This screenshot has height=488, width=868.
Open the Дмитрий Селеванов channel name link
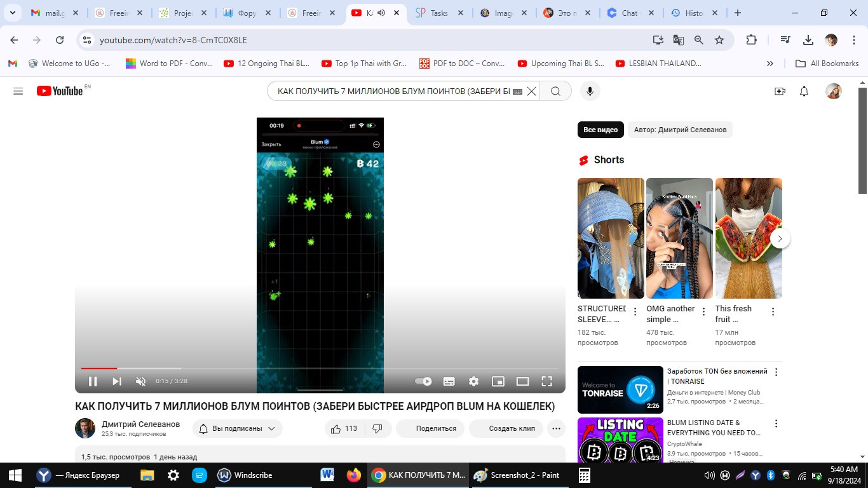(140, 424)
